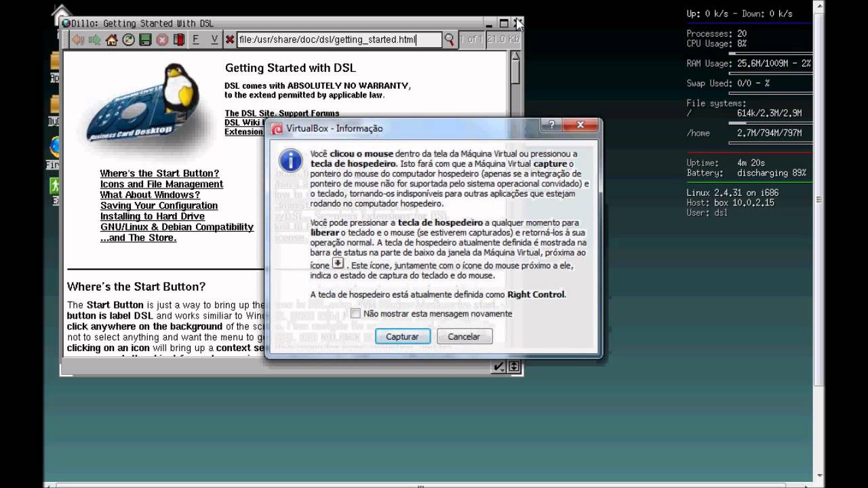Click the Dillo URL address field
Viewport: 868px width, 488px height.
339,40
